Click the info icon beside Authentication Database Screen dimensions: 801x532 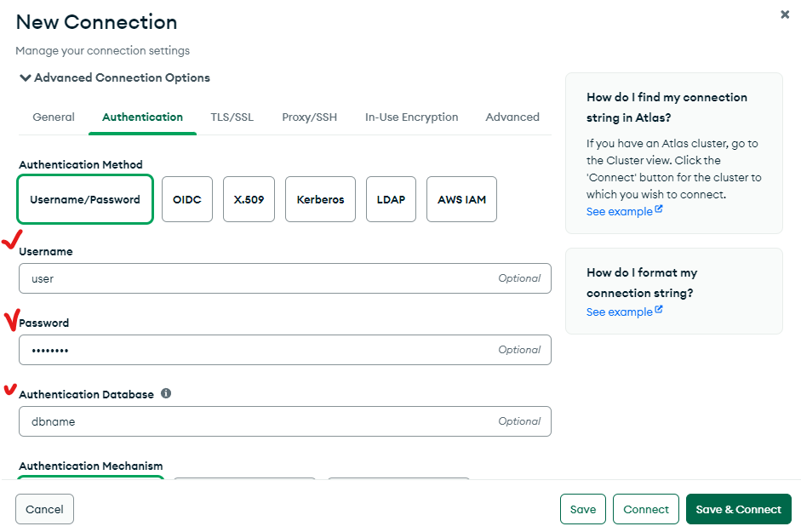[166, 393]
